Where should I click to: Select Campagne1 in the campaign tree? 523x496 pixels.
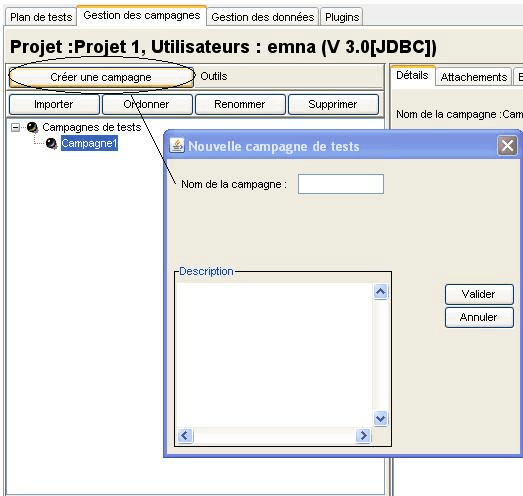(x=89, y=143)
